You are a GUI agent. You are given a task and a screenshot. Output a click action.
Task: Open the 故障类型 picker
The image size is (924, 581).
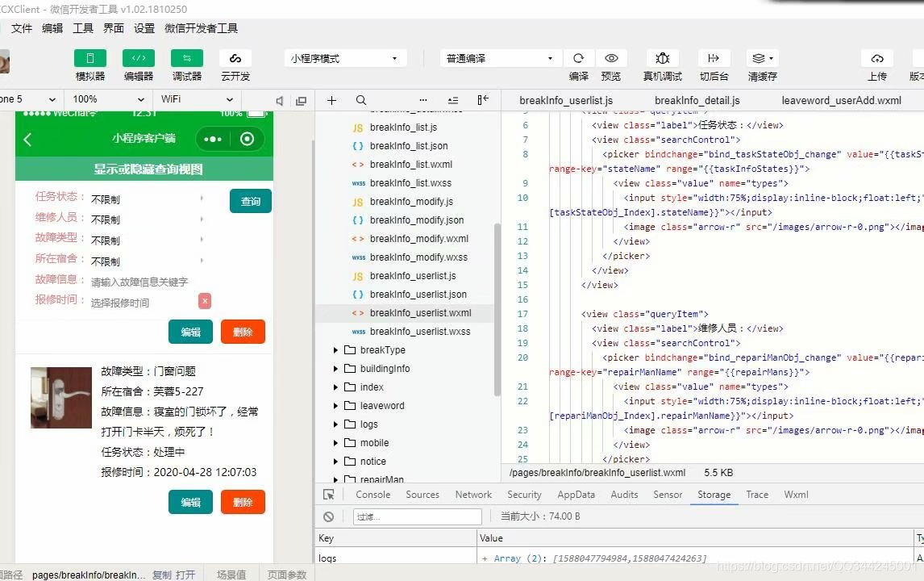click(x=148, y=240)
